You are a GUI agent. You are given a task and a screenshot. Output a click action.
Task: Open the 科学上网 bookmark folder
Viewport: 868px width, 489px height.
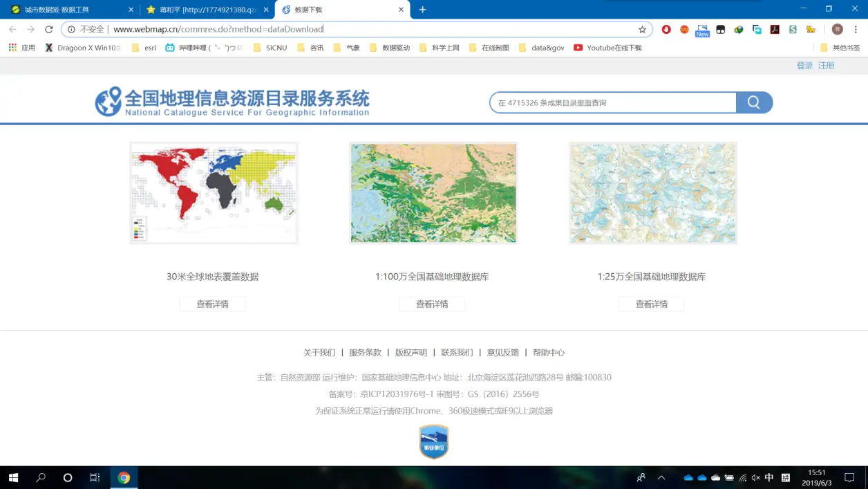(x=440, y=48)
